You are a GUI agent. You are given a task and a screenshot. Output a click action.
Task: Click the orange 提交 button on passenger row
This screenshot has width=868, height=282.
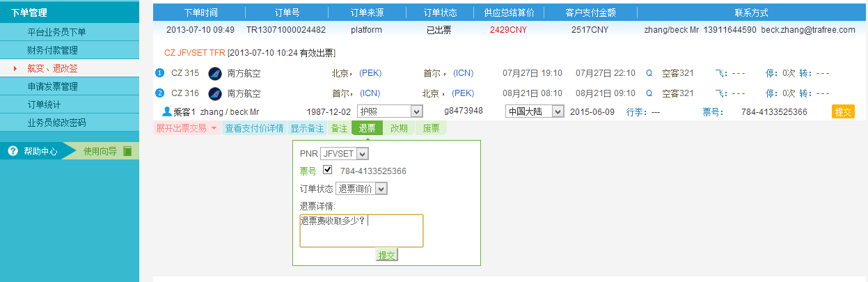(843, 112)
